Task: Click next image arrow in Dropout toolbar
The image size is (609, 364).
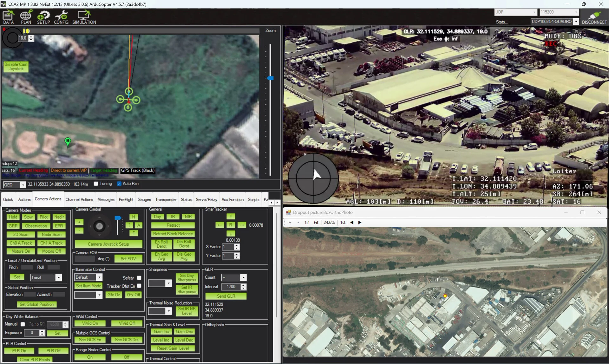Action: pyautogui.click(x=360, y=223)
